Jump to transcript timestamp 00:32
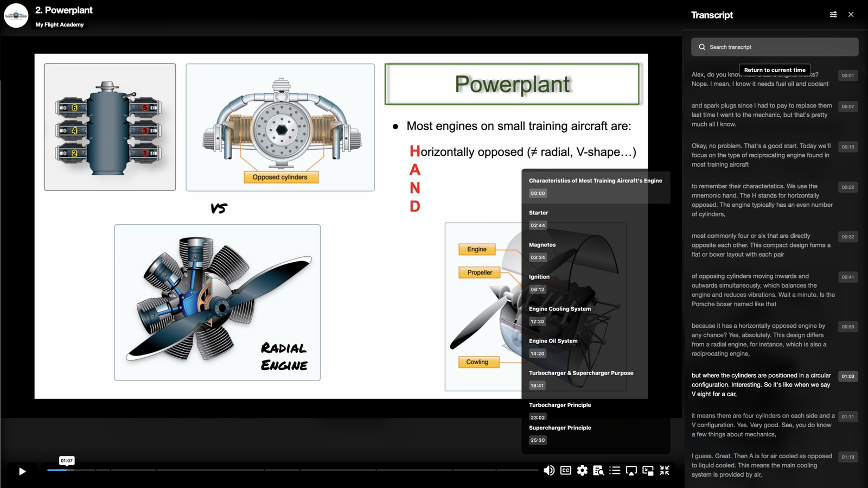 (847, 237)
